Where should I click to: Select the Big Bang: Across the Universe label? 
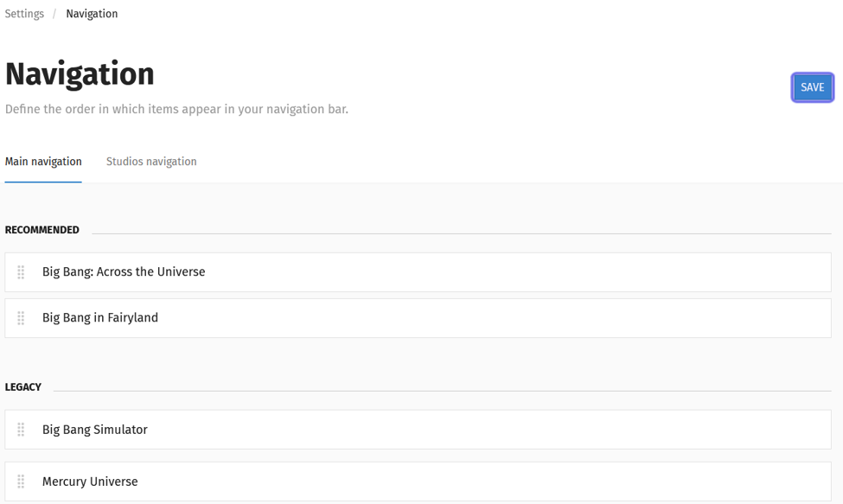(124, 271)
